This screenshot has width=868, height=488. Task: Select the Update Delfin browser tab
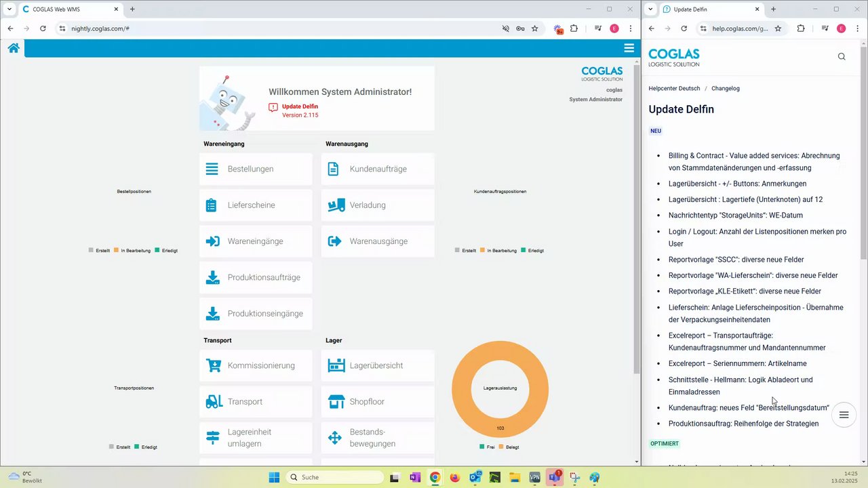tap(710, 9)
